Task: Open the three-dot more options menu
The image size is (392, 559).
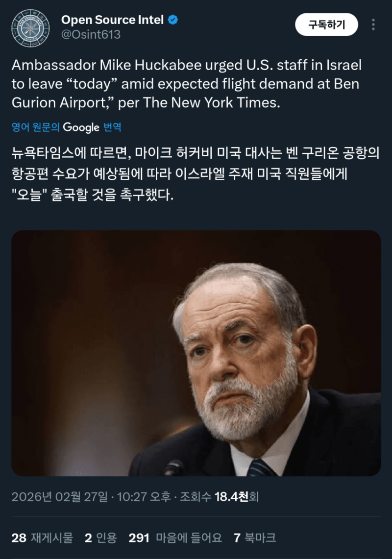Action: 373,24
